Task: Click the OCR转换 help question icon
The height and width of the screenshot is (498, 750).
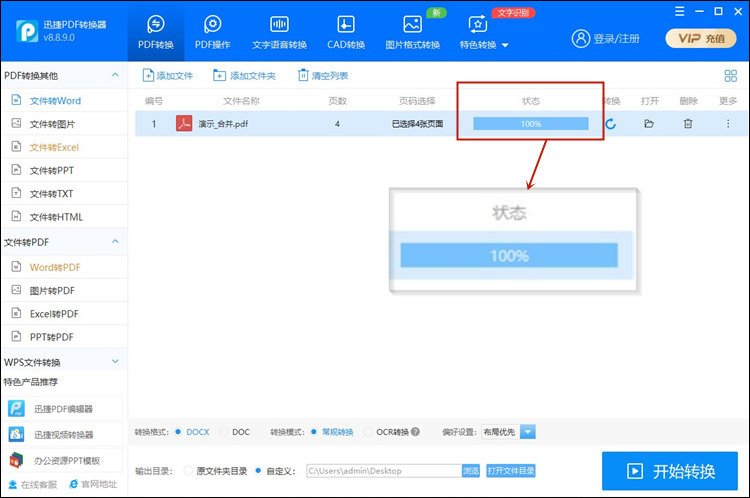Action: click(x=415, y=432)
